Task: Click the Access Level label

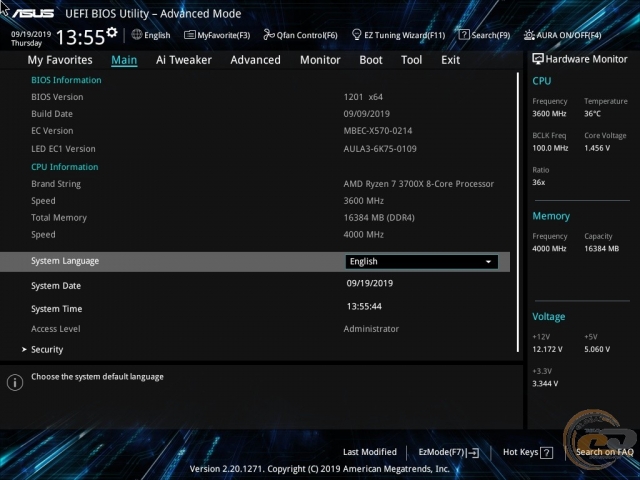Action: click(56, 329)
